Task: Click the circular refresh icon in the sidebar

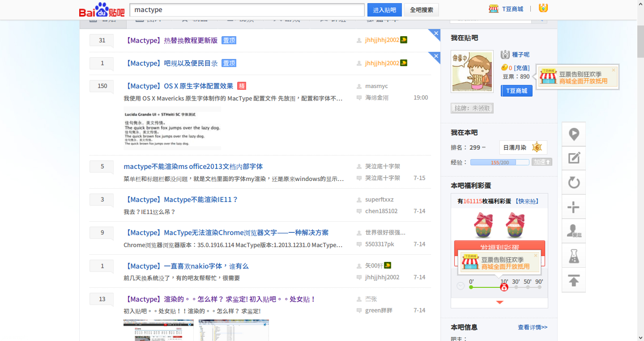Action: click(574, 182)
